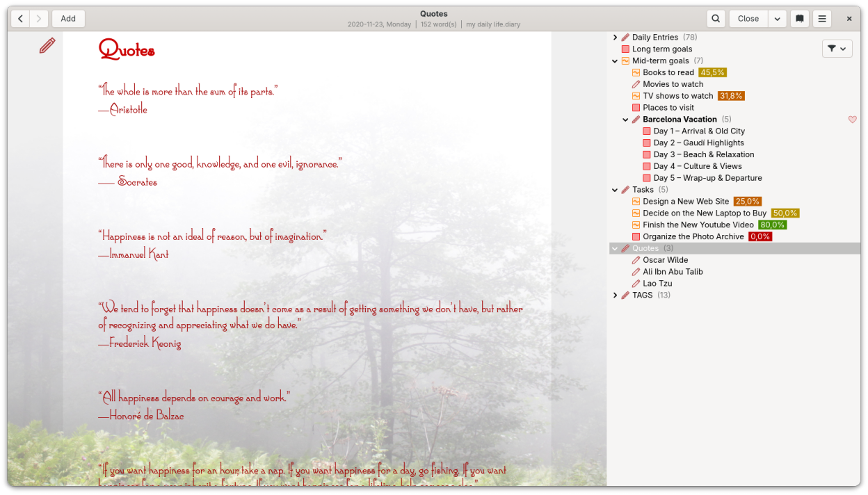Click the Day 2 – Gaudí Highlights icon

pos(647,143)
